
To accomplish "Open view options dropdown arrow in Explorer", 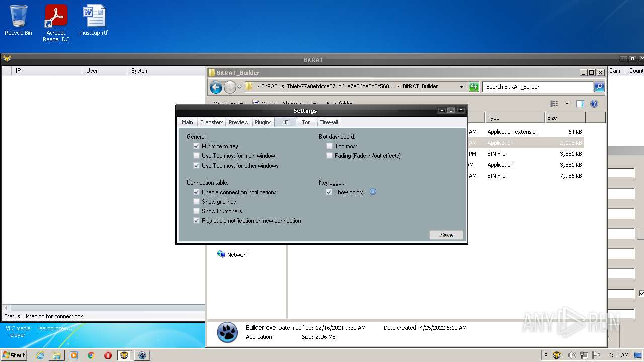I will point(567,104).
